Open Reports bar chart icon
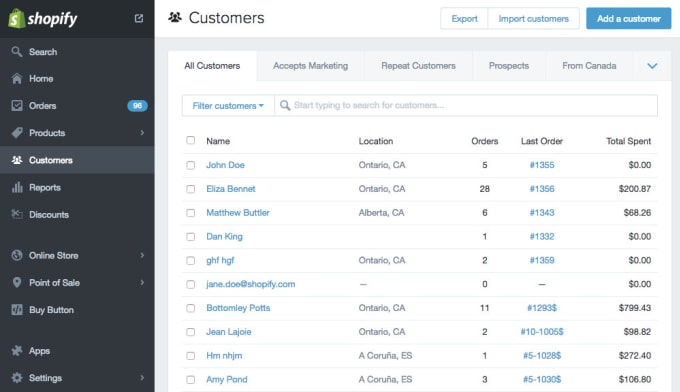Image resolution: width=680 pixels, height=392 pixels. pyautogui.click(x=16, y=187)
